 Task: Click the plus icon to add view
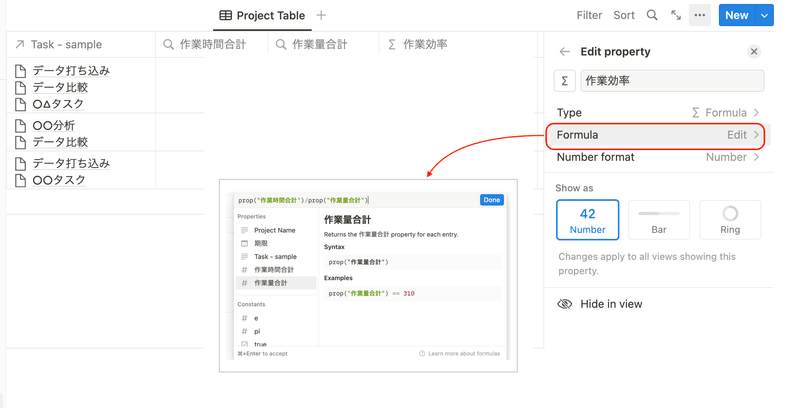[321, 15]
